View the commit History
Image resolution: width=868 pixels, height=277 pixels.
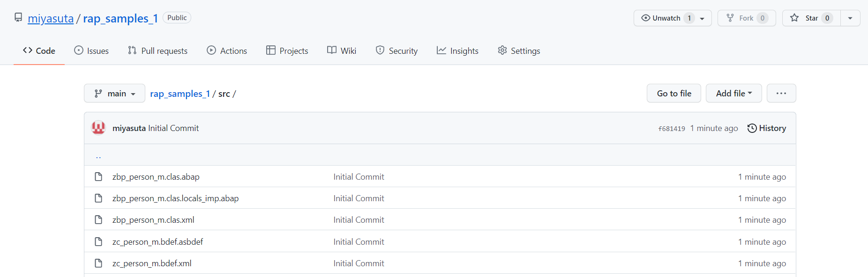pos(767,128)
